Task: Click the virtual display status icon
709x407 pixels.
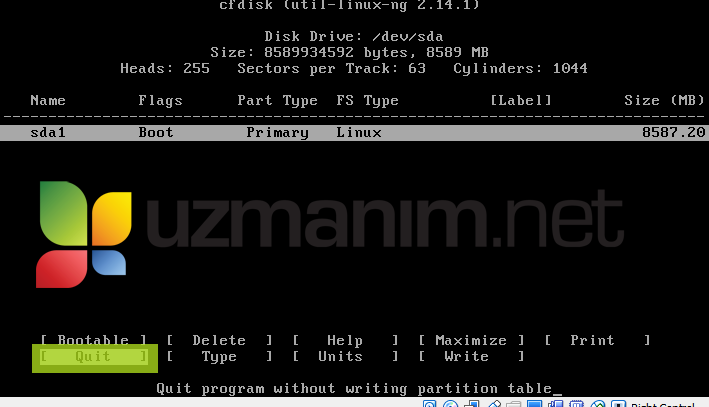Action: (x=534, y=404)
